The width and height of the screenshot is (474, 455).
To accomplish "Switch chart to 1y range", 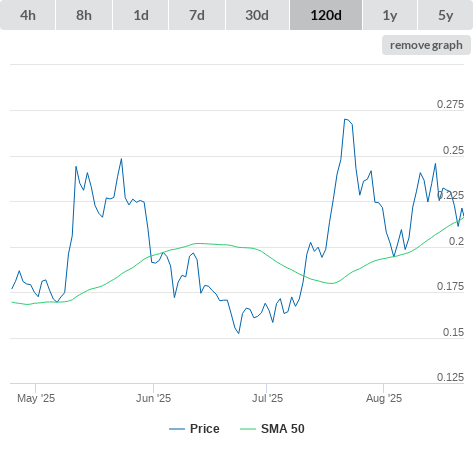I will [x=390, y=15].
